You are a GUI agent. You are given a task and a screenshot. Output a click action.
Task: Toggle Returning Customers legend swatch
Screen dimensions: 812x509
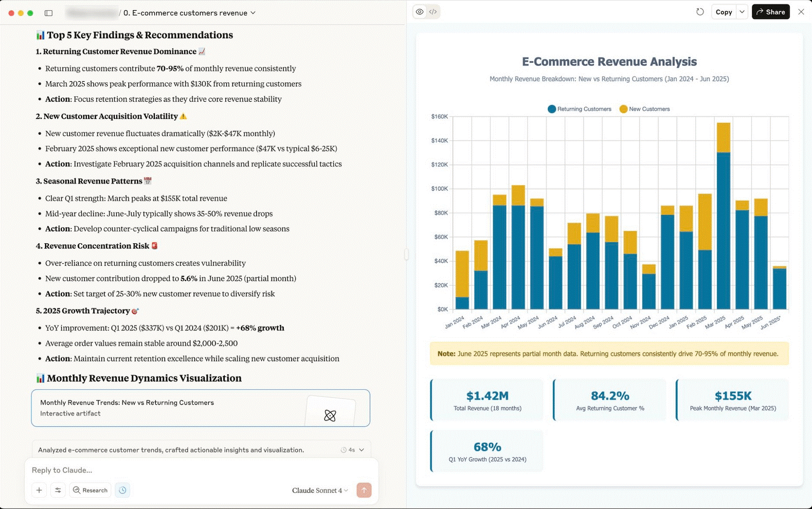(552, 109)
